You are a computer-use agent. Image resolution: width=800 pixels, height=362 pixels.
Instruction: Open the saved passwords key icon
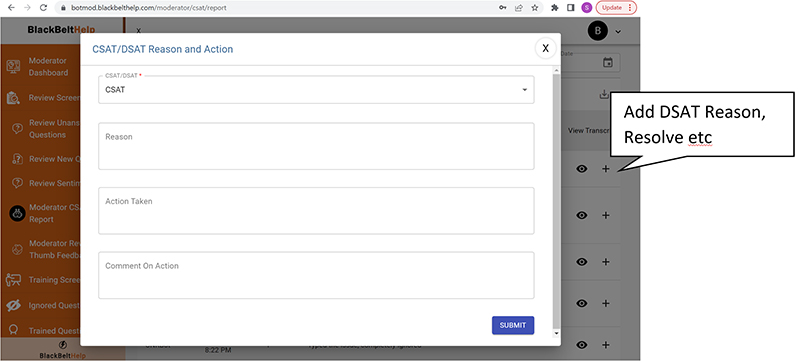[503, 8]
